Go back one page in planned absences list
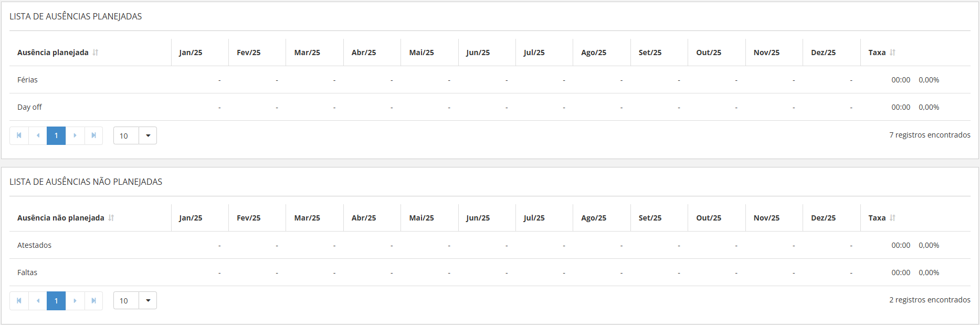The height and width of the screenshot is (325, 980). click(37, 135)
